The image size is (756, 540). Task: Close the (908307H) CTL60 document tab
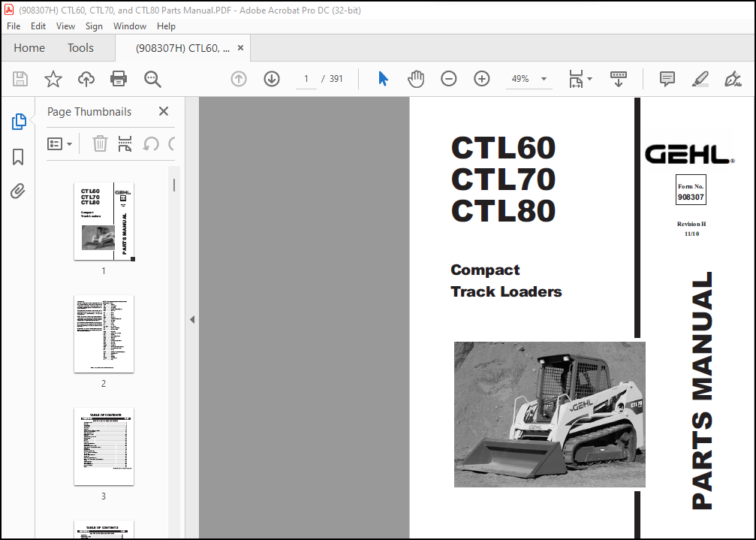tap(240, 48)
